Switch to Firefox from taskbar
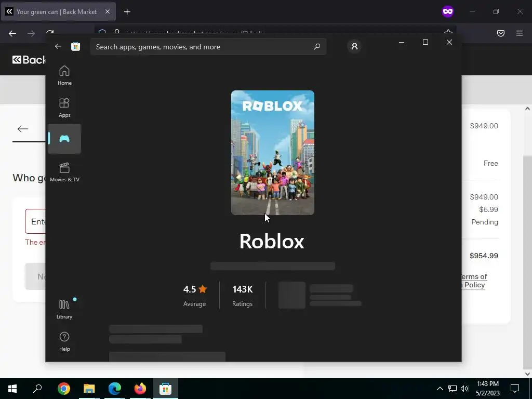The width and height of the screenshot is (532, 399). (140, 389)
